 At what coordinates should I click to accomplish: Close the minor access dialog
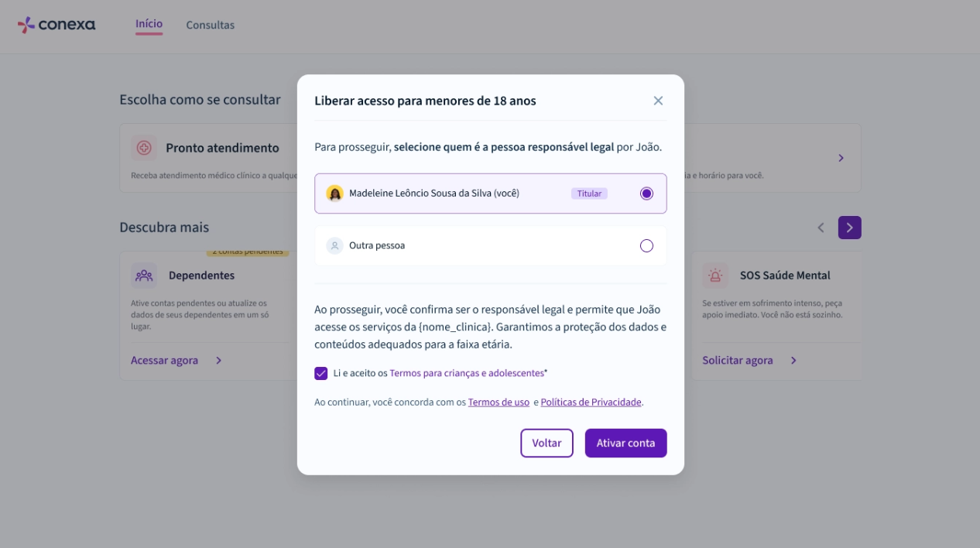pos(658,101)
